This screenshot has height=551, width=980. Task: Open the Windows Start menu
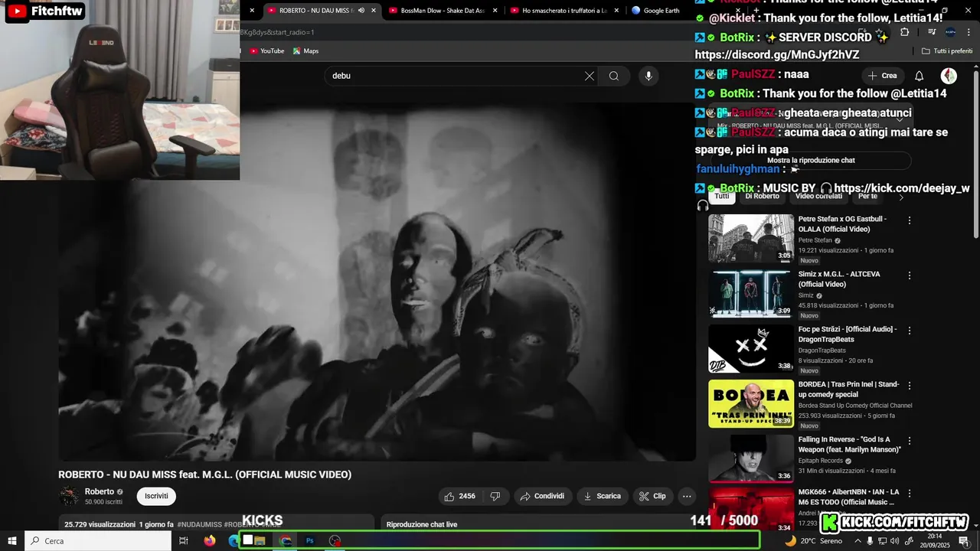[x=12, y=540]
